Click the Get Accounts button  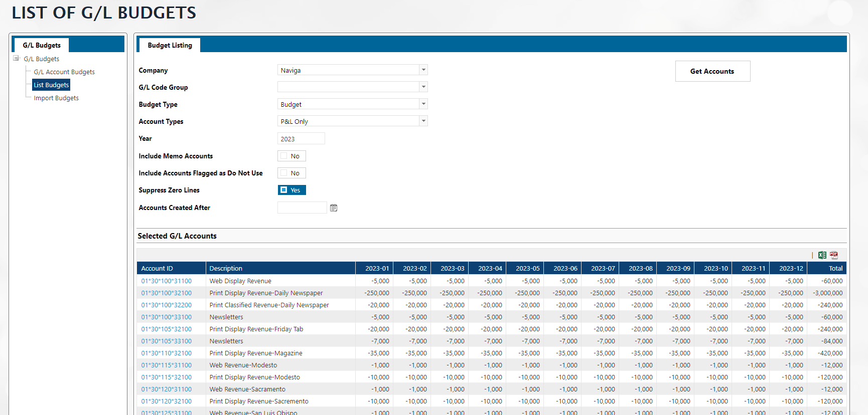point(712,71)
